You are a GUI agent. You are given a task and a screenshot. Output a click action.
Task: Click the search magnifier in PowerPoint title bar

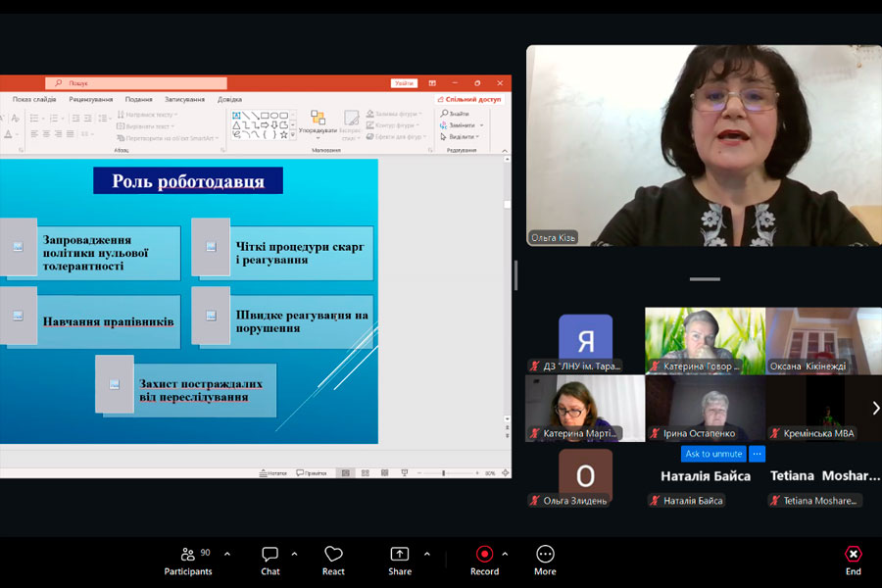click(59, 83)
